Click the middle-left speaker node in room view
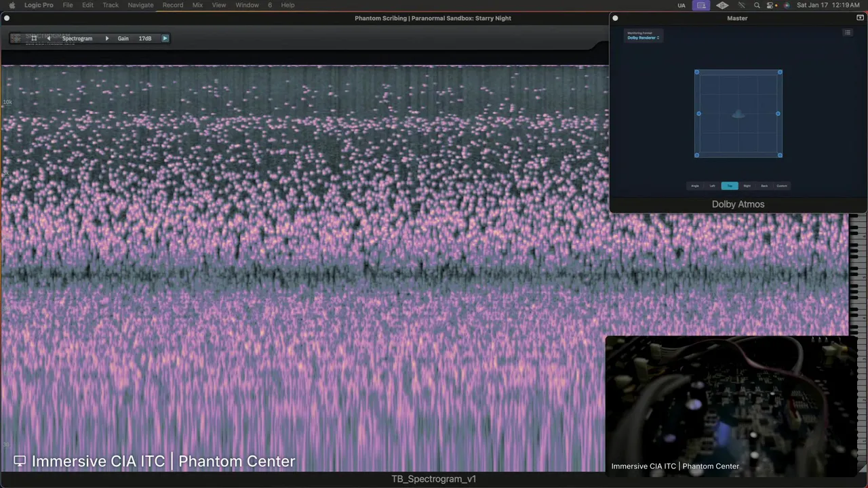 coord(698,113)
